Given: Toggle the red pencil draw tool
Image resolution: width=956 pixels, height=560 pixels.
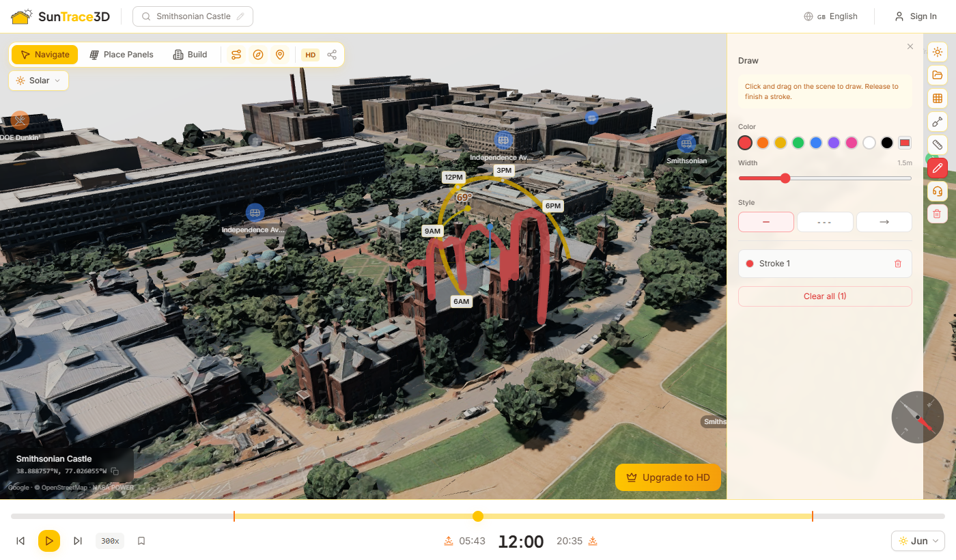Looking at the screenshot, I should tap(938, 168).
